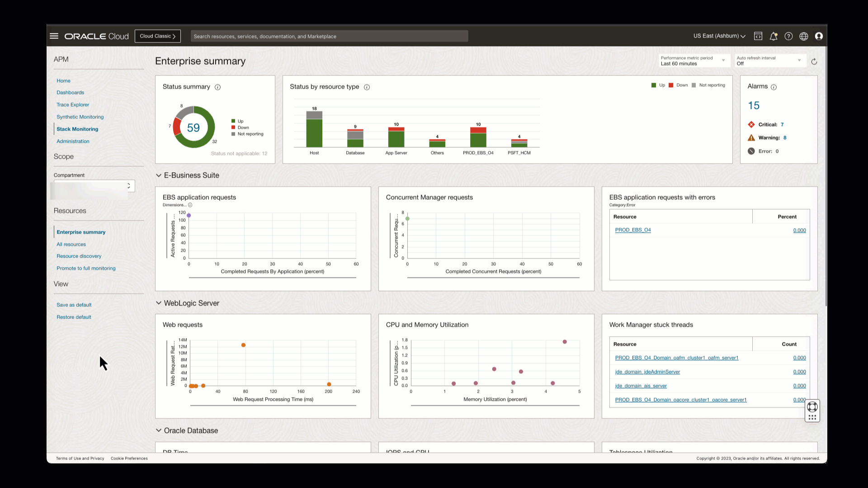
Task: Click the Cloud Classic button
Action: click(x=157, y=36)
